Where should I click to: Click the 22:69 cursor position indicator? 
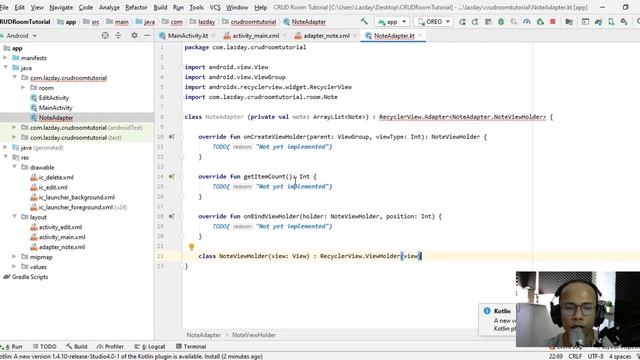[x=556, y=356]
